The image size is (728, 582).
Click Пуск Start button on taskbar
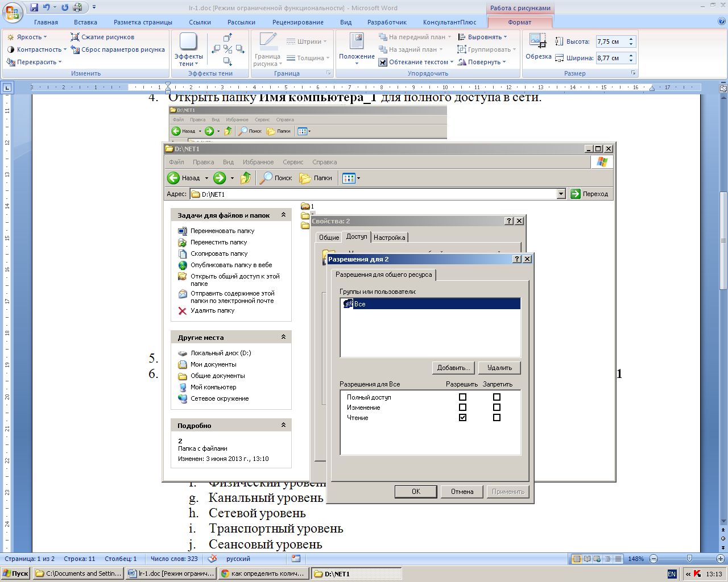(x=16, y=574)
